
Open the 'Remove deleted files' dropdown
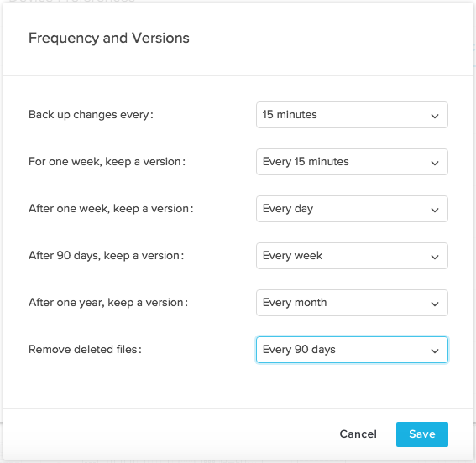352,350
